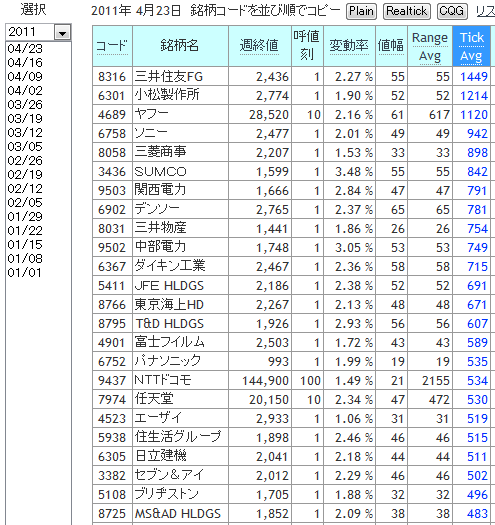
Task: Click stock name SUMCO
Action: click(160, 172)
